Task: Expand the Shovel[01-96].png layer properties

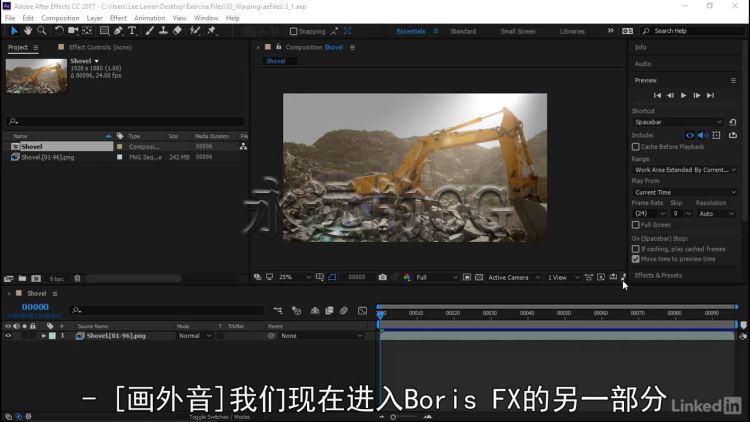Action: [44, 336]
